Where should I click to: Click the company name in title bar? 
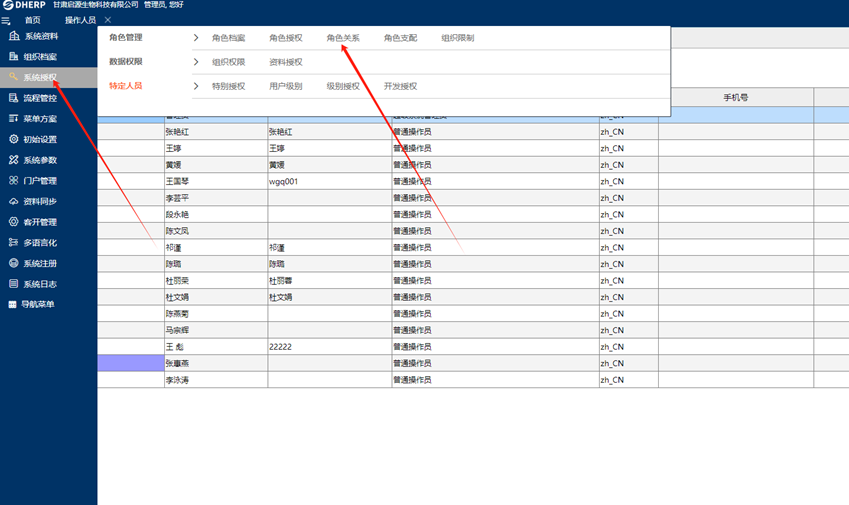96,5
